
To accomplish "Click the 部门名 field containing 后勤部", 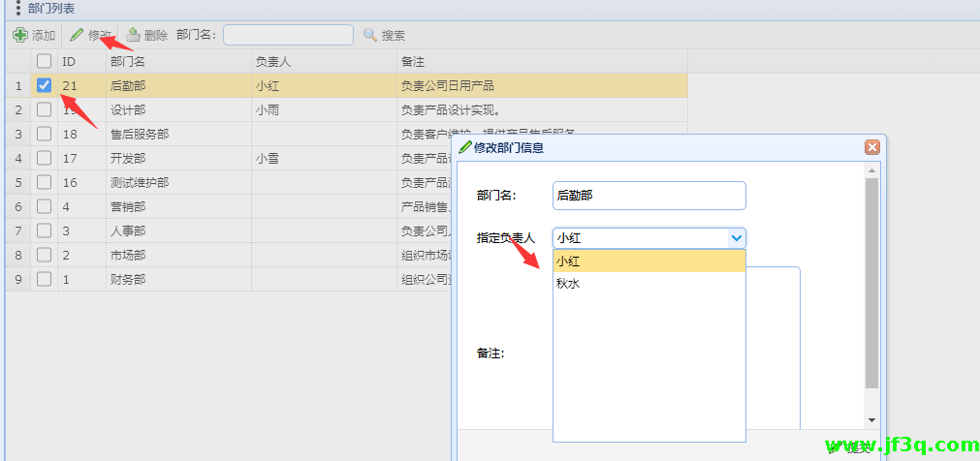I will pos(648,195).
